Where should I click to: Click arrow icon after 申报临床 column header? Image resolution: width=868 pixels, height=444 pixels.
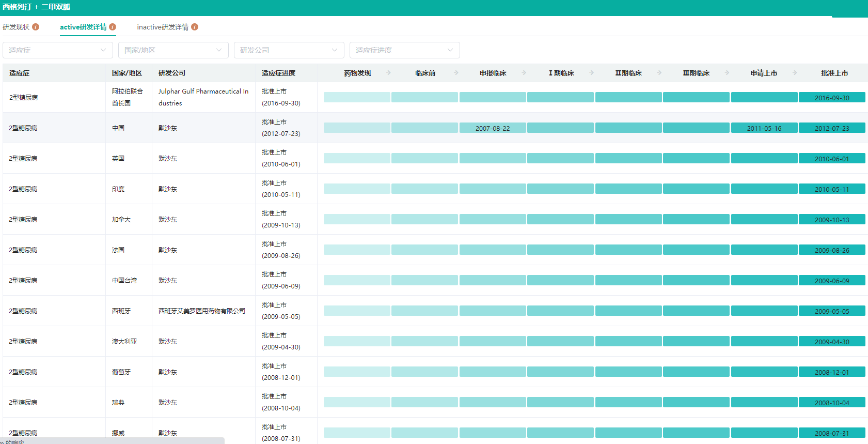click(x=524, y=73)
